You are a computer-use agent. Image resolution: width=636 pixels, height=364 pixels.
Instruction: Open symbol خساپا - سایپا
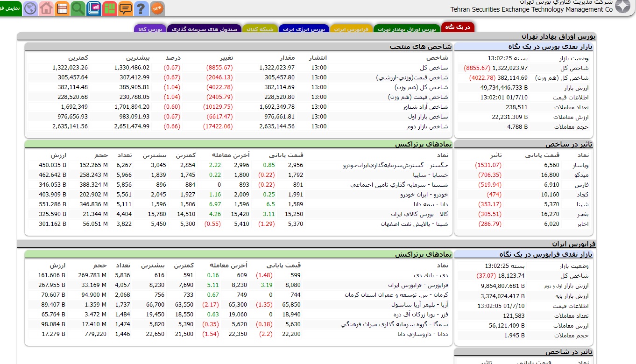[431, 175]
